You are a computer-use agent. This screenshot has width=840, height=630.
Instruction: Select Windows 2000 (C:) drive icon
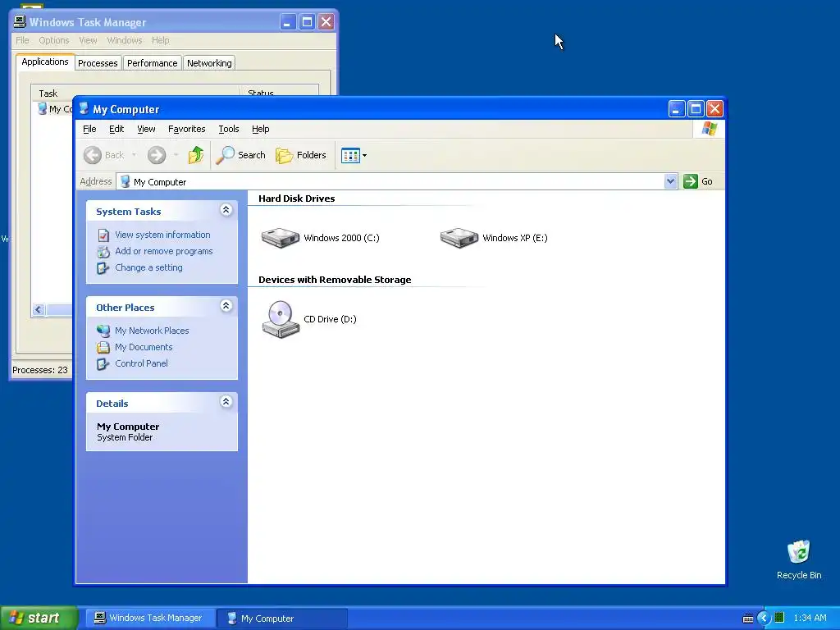click(x=281, y=238)
